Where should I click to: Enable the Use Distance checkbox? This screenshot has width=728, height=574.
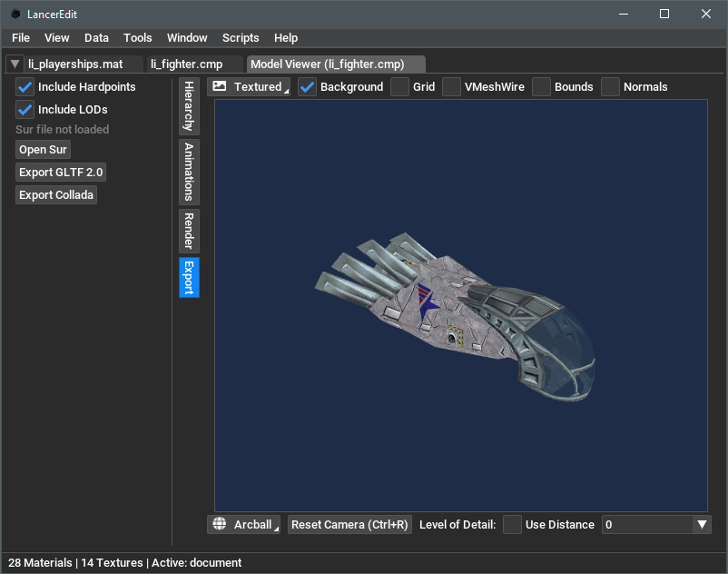coord(512,524)
